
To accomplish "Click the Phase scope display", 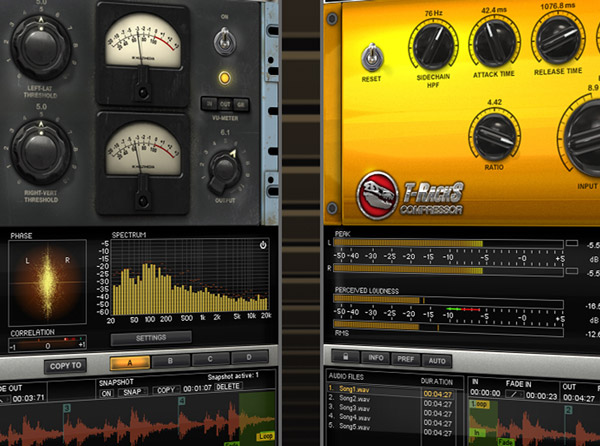I will coord(47,283).
